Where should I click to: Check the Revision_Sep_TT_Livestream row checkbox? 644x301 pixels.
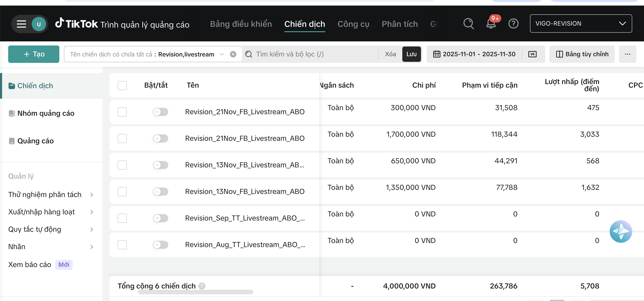pos(122,218)
